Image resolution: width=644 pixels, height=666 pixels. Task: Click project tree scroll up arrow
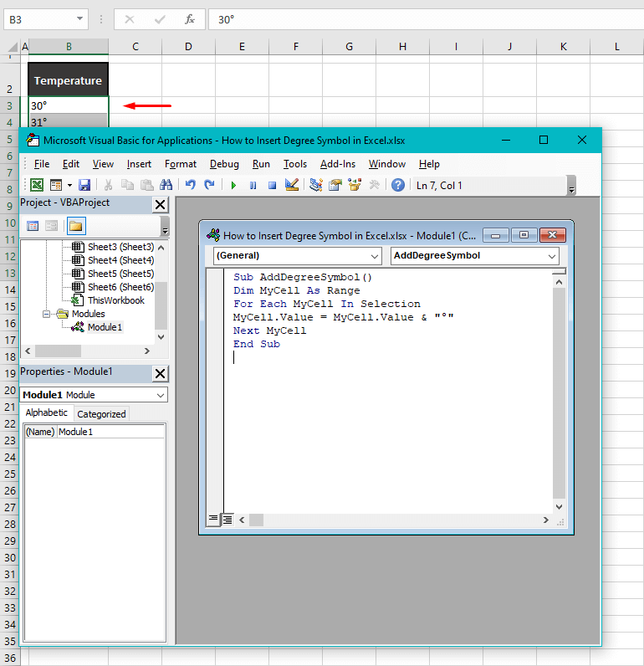[x=161, y=247]
